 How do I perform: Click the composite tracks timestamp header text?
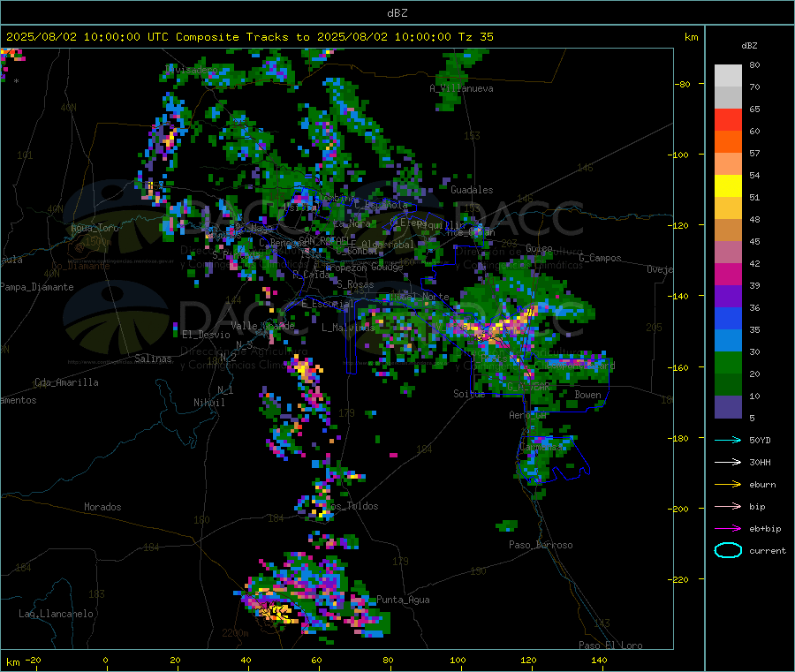(249, 37)
